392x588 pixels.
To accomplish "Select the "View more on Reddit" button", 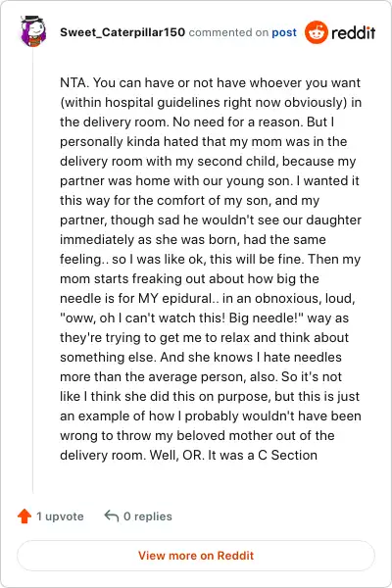I will [196, 556].
